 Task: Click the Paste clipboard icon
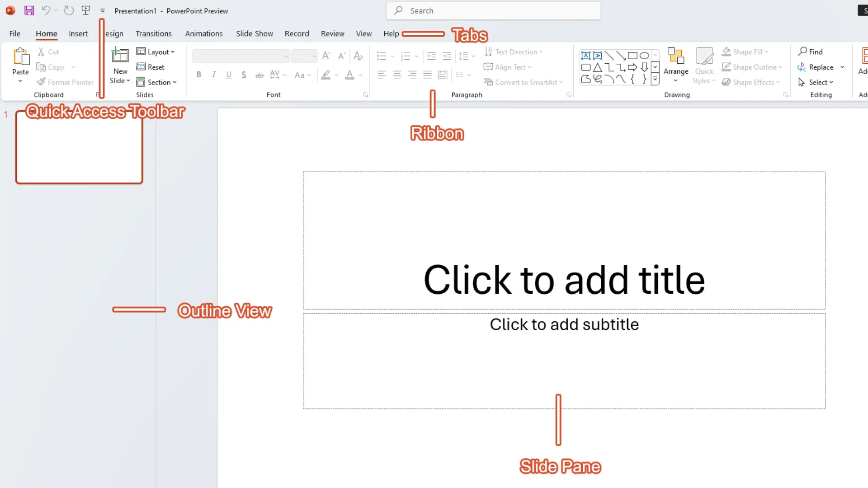coord(20,57)
